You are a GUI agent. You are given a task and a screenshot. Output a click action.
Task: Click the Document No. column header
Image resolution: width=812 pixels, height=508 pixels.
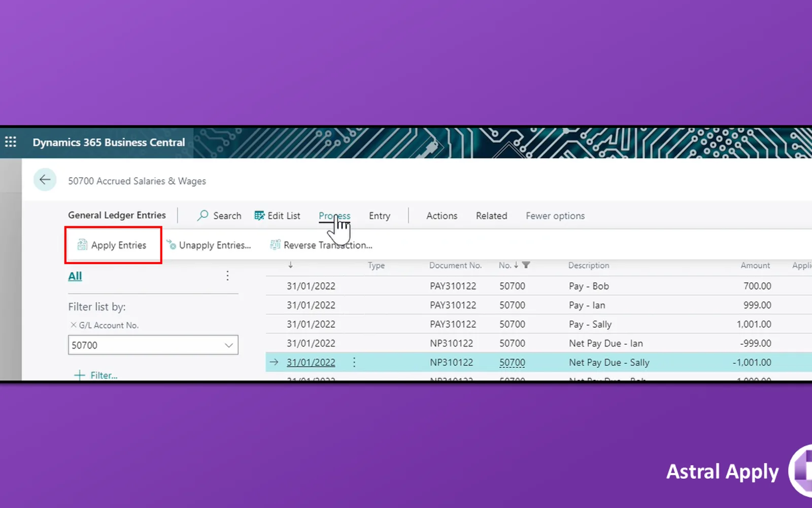pyautogui.click(x=455, y=266)
